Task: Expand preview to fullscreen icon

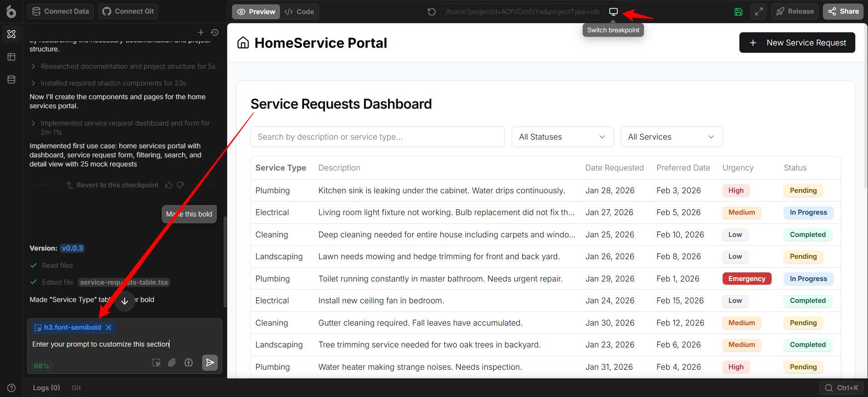Action: pyautogui.click(x=759, y=12)
